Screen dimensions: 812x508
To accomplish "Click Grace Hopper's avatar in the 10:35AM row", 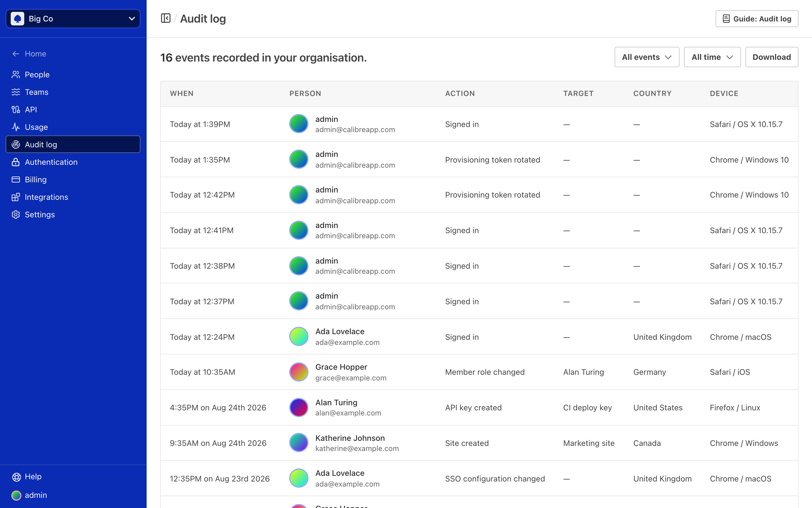I will [299, 372].
